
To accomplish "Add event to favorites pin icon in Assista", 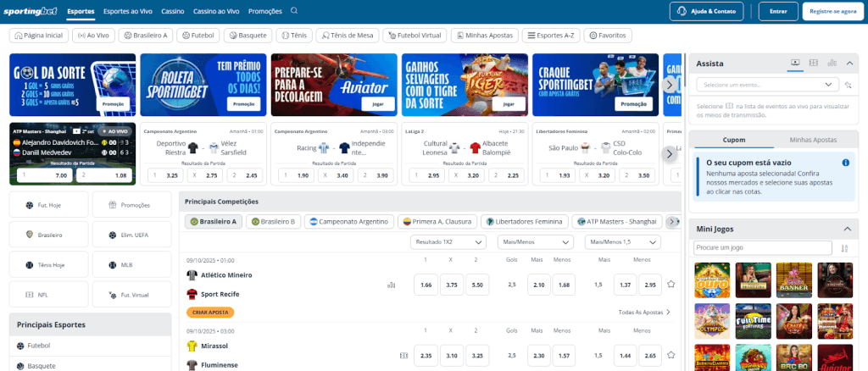I will (848, 86).
